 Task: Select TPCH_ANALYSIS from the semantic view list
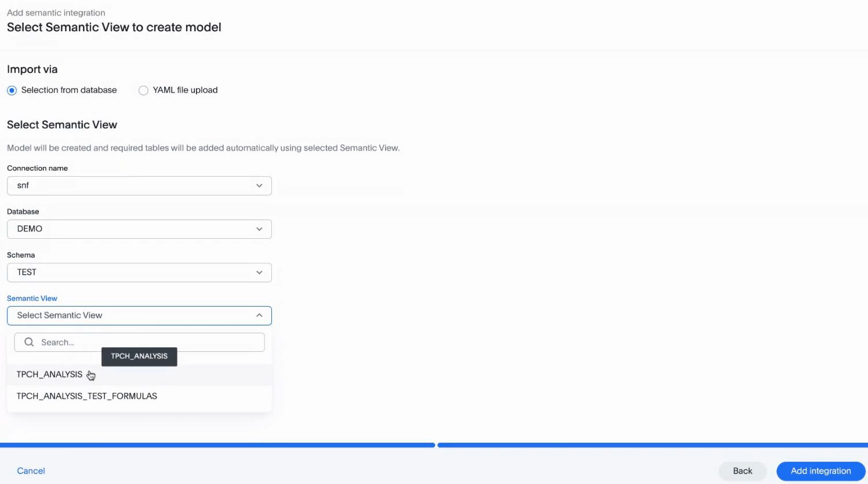click(x=50, y=374)
